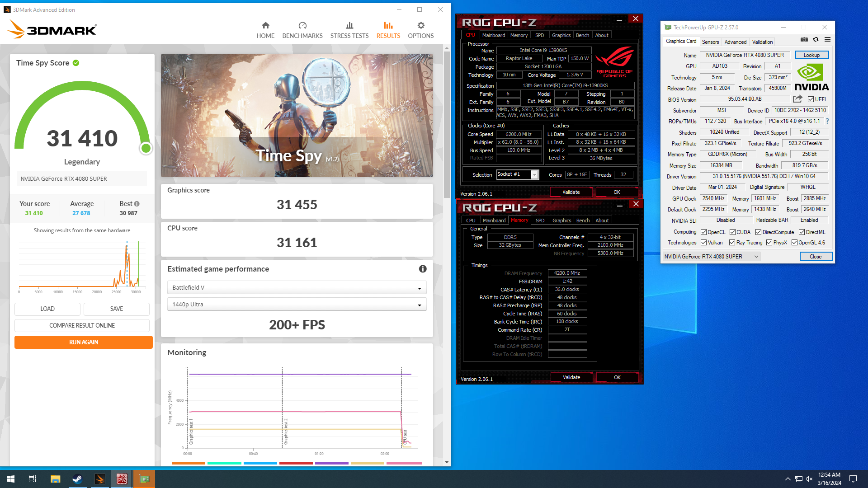Image resolution: width=868 pixels, height=488 pixels.
Task: Switch to ROG CPU-Z on the taskbar
Action: pos(122,479)
